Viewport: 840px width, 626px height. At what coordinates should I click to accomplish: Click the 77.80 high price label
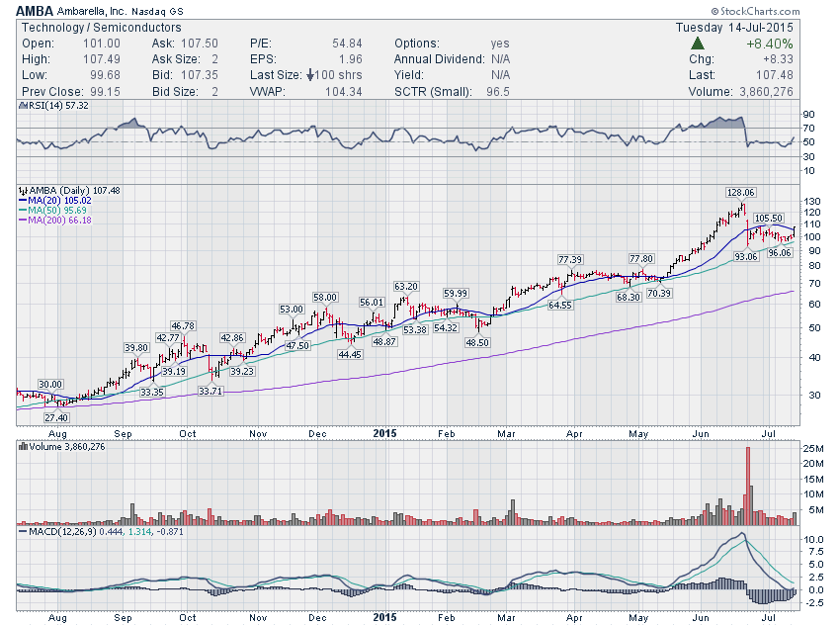coord(640,259)
